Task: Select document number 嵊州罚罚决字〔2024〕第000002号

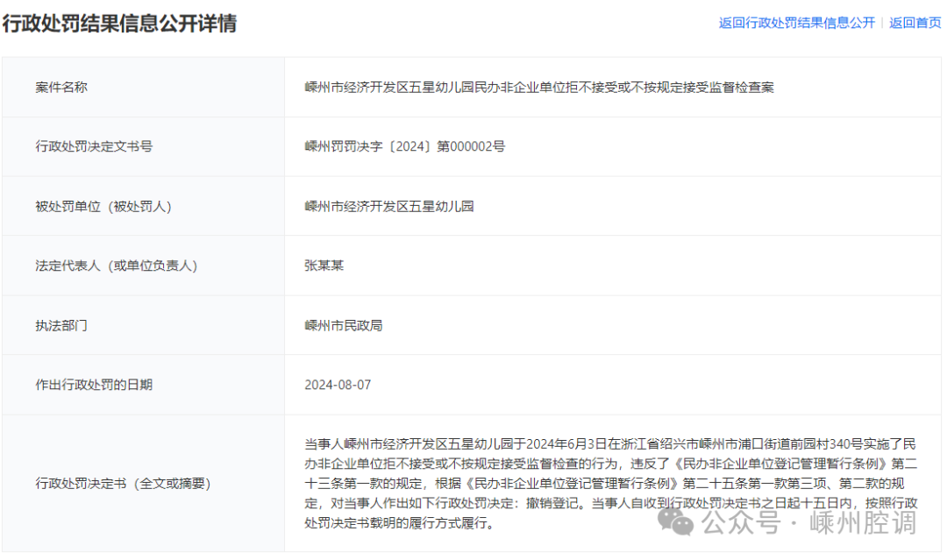Action: [x=404, y=146]
